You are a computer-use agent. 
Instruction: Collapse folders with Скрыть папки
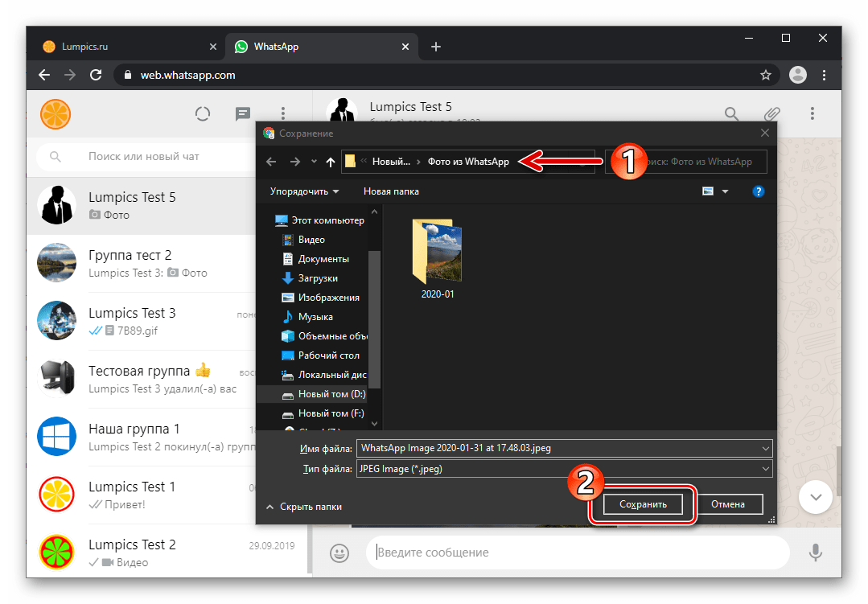[304, 507]
